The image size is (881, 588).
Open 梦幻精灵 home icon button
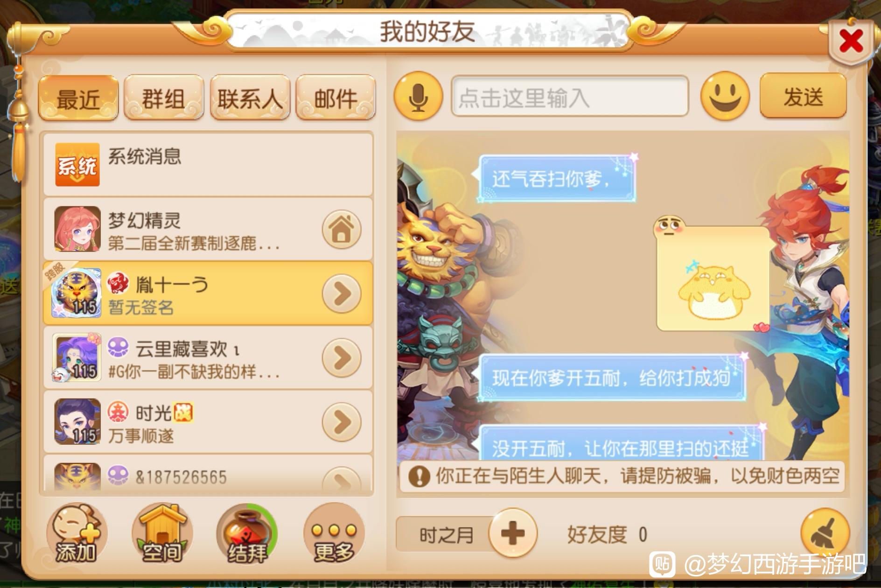tap(342, 230)
